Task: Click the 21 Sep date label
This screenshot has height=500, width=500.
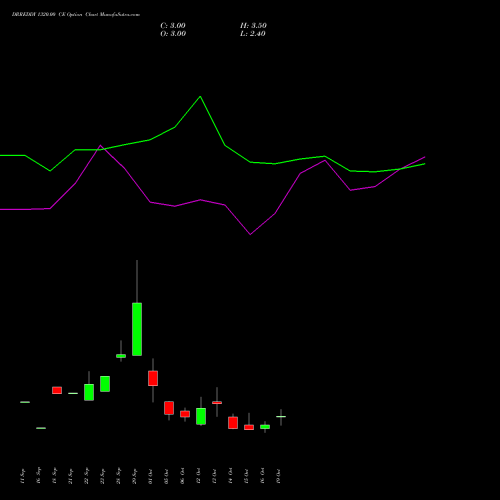Action: pyautogui.click(x=71, y=476)
